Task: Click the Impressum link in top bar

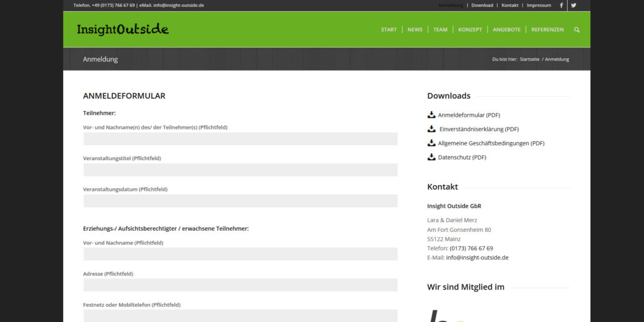Action: [538, 5]
